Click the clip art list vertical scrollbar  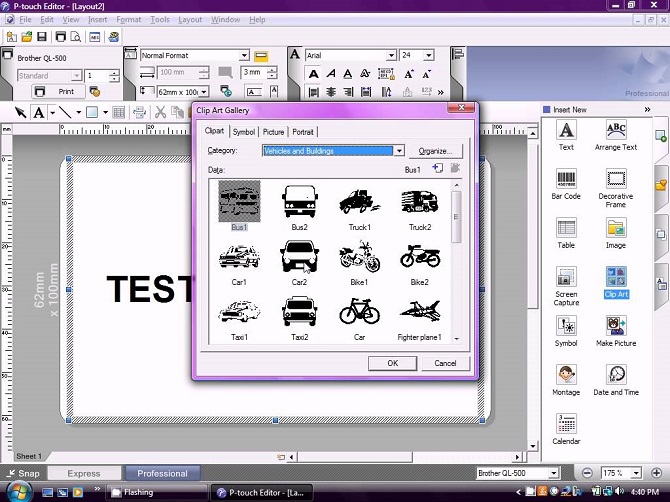pos(457,260)
